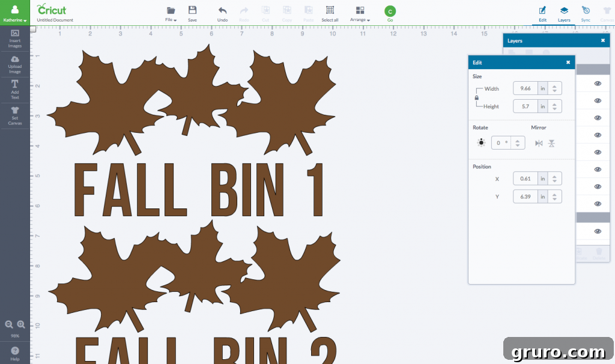Click the Untitled Document title
The image size is (615, 364).
coord(55,20)
